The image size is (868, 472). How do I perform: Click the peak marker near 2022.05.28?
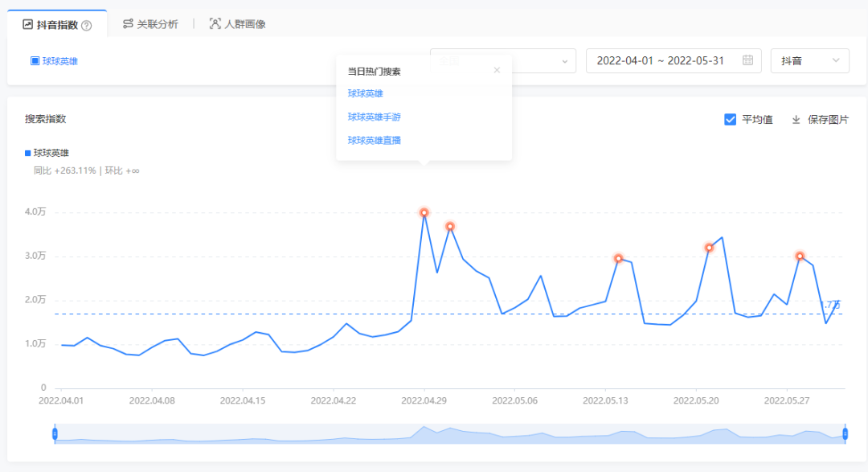pyautogui.click(x=800, y=257)
